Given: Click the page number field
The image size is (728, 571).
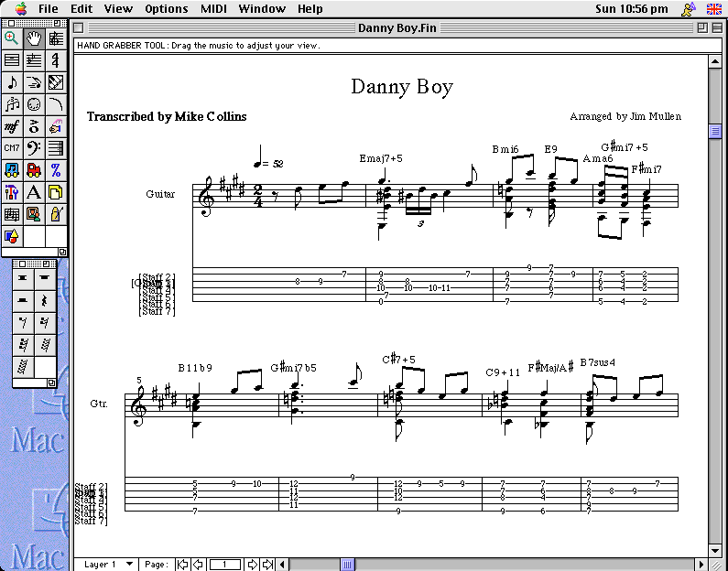Looking at the screenshot, I should pyautogui.click(x=225, y=565).
